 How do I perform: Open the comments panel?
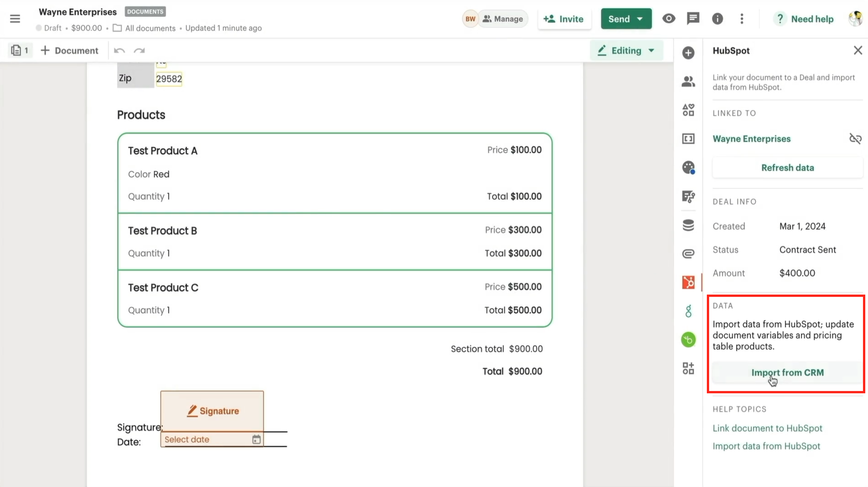(x=693, y=19)
